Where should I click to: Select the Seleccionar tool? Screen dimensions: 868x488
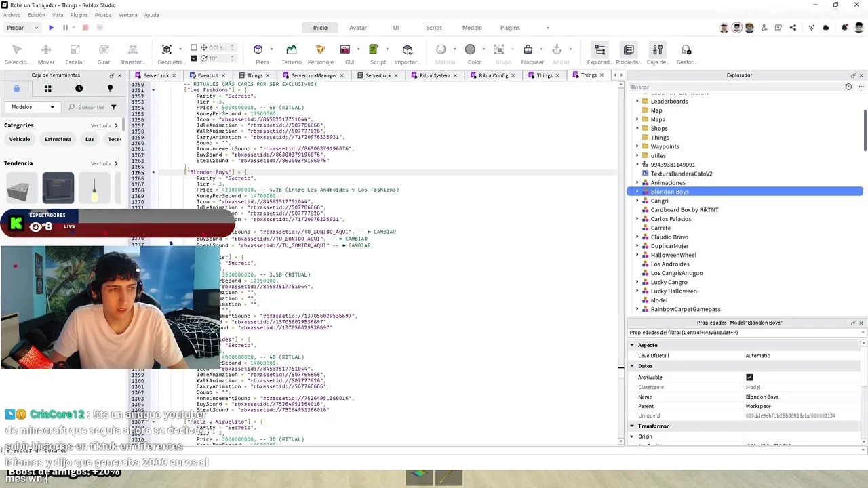point(17,55)
